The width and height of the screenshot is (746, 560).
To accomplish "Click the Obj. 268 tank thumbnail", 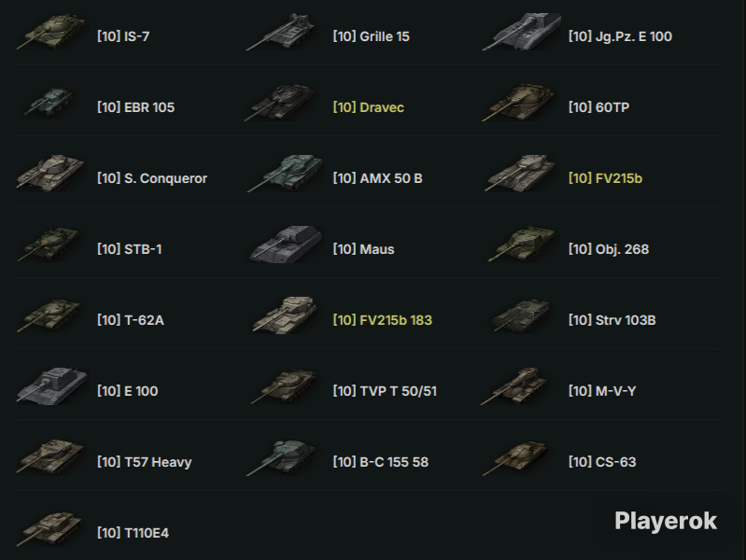I will (521, 245).
